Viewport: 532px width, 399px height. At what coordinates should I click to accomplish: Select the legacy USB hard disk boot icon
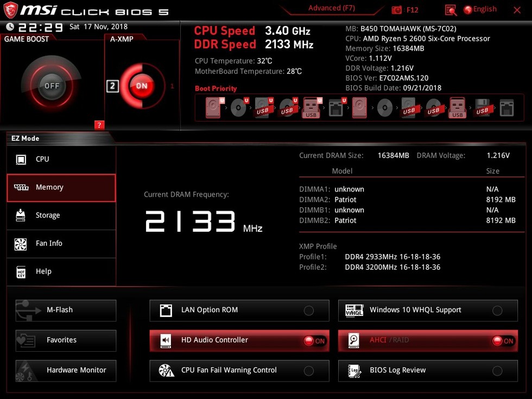click(x=409, y=107)
